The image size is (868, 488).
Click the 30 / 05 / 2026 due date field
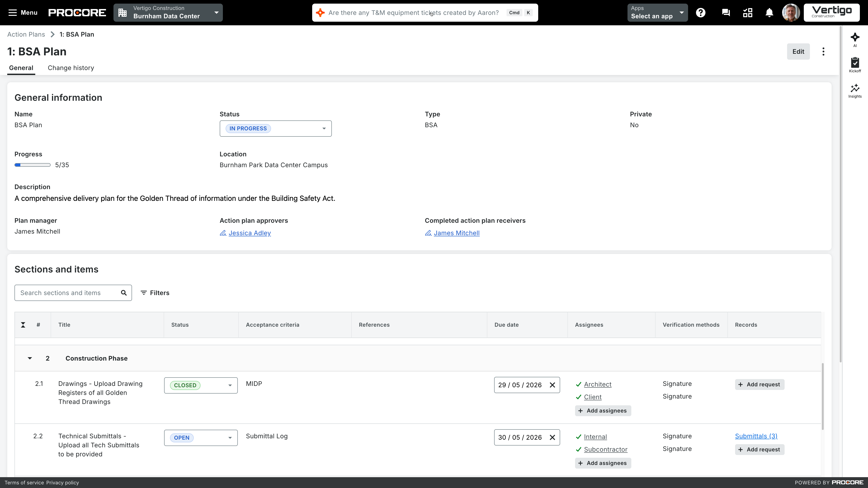pyautogui.click(x=527, y=437)
